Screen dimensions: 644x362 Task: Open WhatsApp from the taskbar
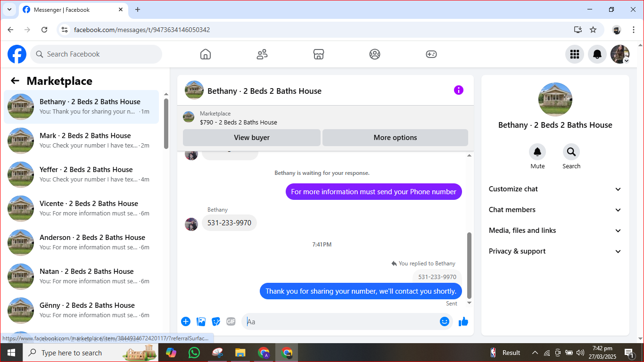[194, 353]
